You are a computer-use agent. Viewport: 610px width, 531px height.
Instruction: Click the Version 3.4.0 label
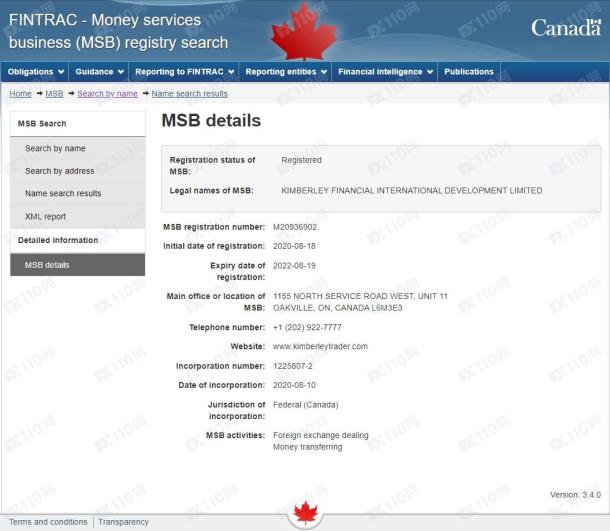point(575,495)
